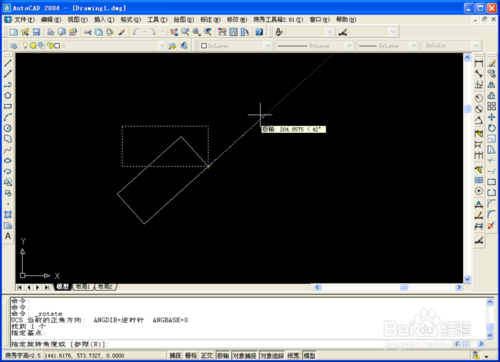
Task: Toggle 极轴 polar tracking in status bar
Action: coord(223,356)
